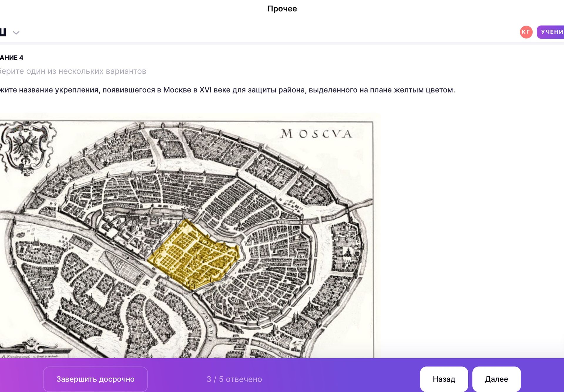564x392 pixels.
Task: Click "Завершить досрочно" to finish early
Action: pos(95,379)
